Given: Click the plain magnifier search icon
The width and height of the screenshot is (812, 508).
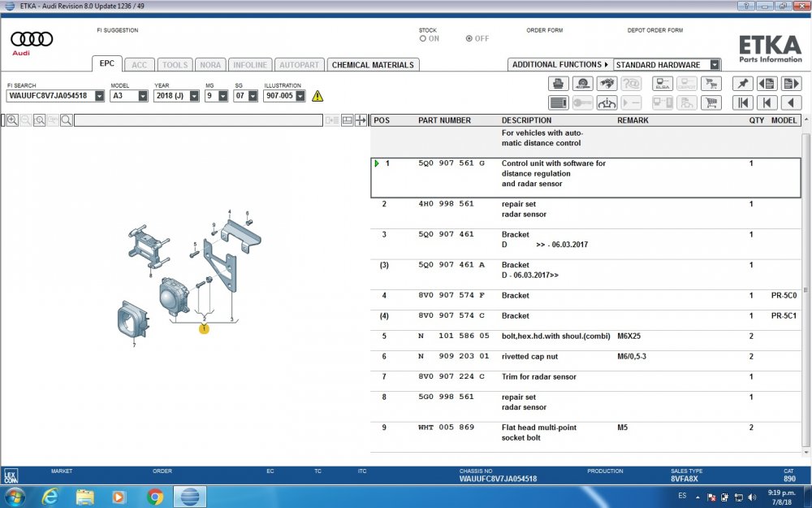Looking at the screenshot, I should [x=67, y=120].
